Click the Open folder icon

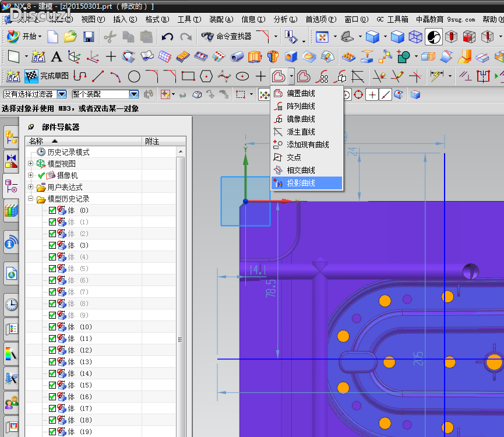click(71, 37)
